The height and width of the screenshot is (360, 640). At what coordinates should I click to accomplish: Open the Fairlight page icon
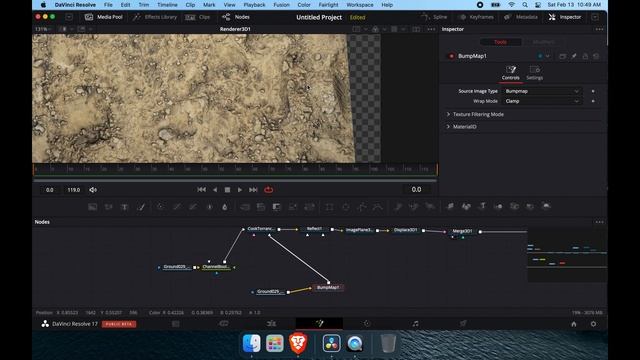pyautogui.click(x=415, y=324)
